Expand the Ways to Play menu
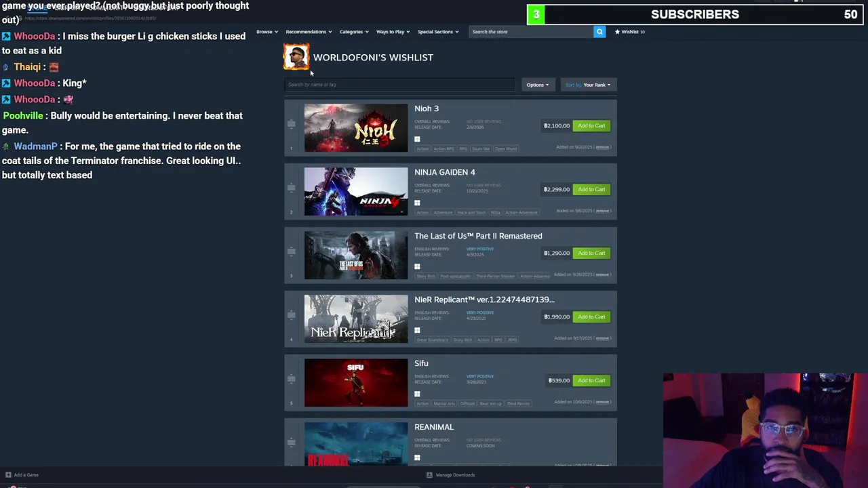Viewport: 868px width, 488px height. tap(393, 32)
